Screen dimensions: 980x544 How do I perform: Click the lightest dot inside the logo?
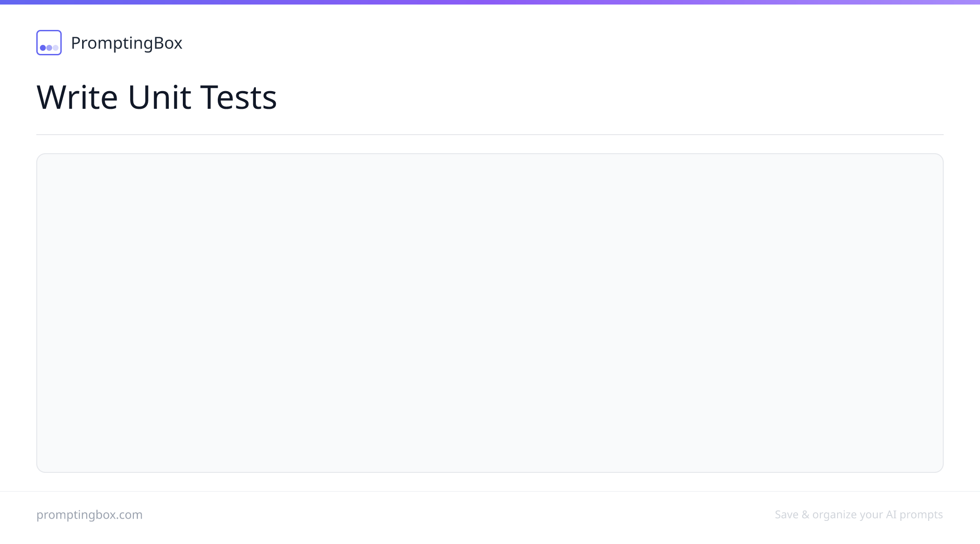click(x=55, y=48)
